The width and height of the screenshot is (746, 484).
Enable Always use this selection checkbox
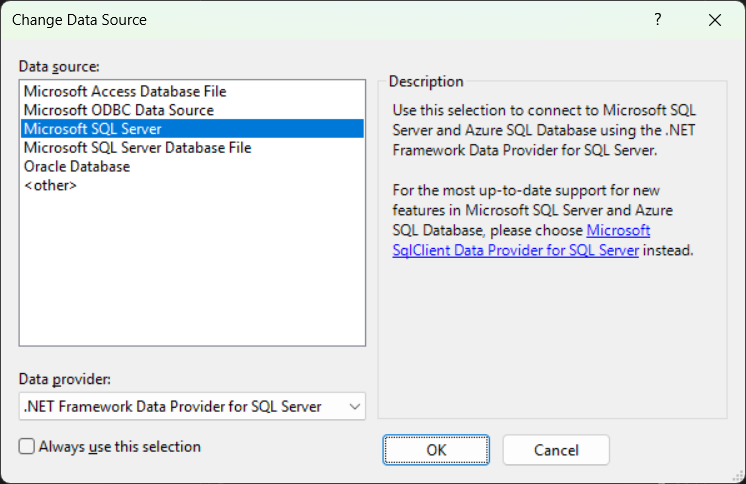(x=27, y=446)
